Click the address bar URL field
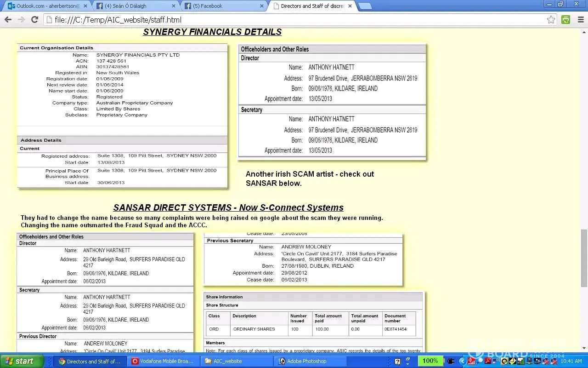Viewport: 588px width, 368px height. tap(294, 20)
